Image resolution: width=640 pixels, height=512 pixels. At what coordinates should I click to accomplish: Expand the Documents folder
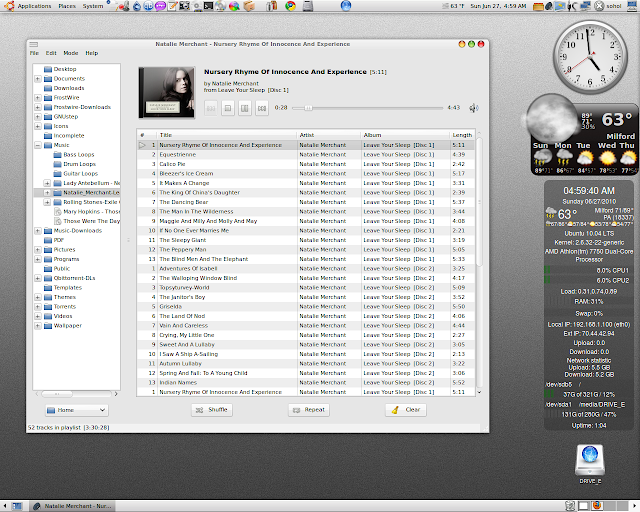38,78
